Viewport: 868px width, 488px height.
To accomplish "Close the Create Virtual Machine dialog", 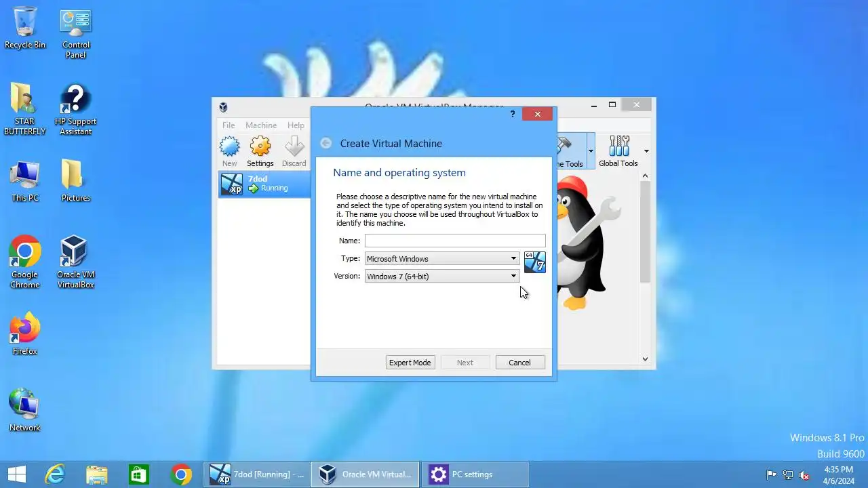I will [537, 114].
